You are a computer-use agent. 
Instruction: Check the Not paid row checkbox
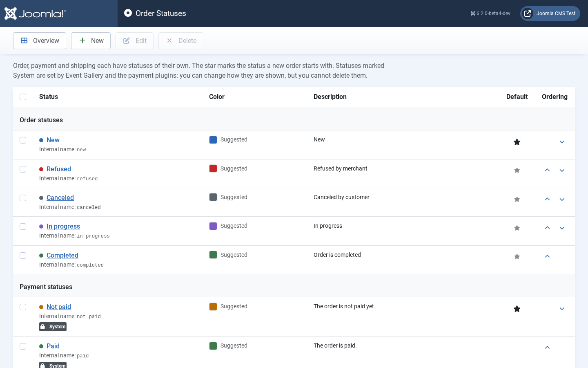coord(23,307)
